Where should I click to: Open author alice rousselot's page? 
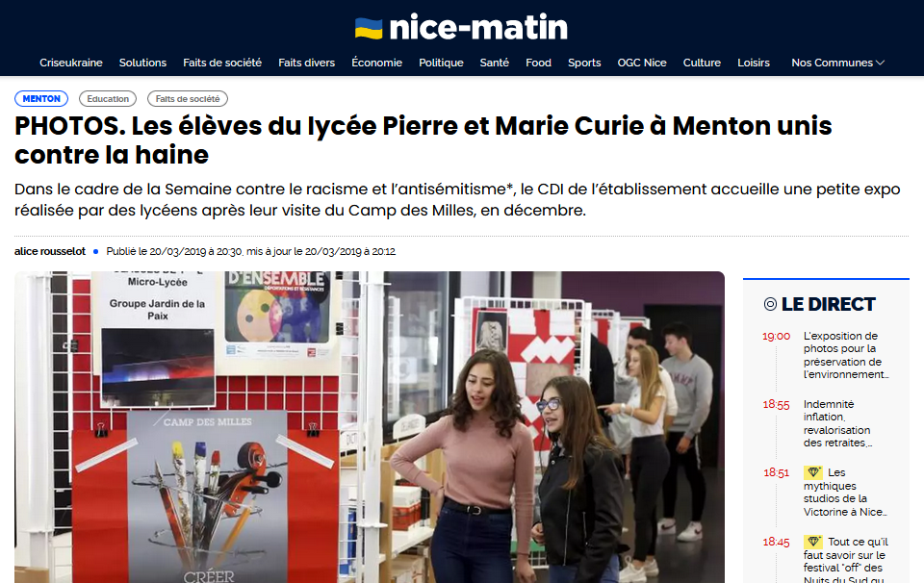point(50,251)
